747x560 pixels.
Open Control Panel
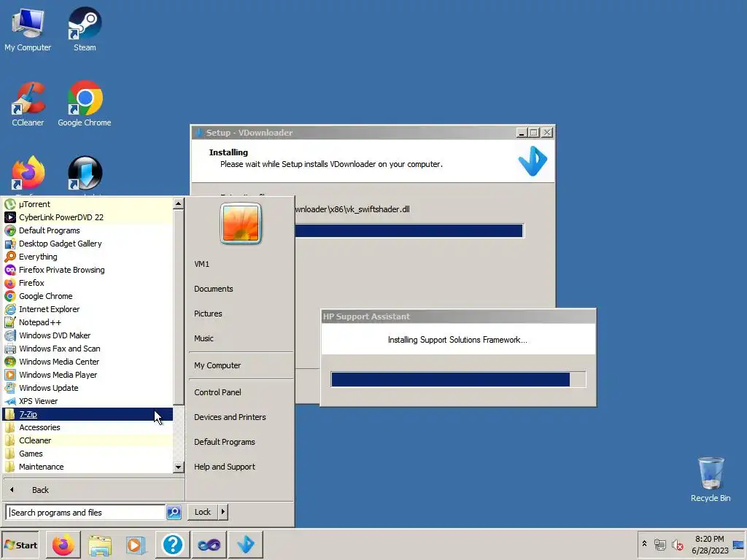(x=241, y=392)
